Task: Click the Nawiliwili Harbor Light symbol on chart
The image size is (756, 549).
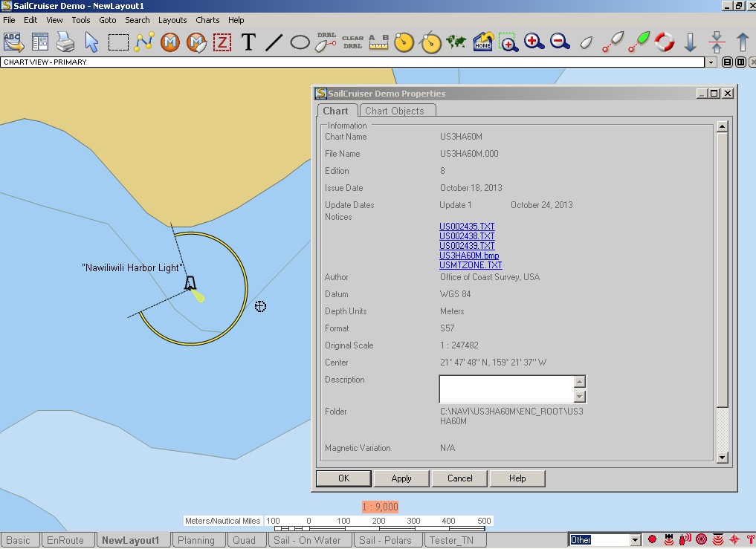Action: pyautogui.click(x=190, y=283)
